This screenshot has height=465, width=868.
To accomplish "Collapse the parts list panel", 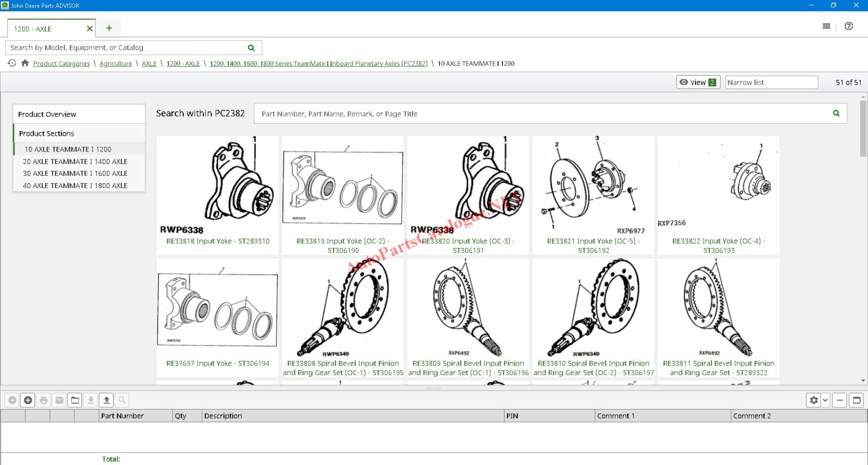I will click(x=840, y=400).
